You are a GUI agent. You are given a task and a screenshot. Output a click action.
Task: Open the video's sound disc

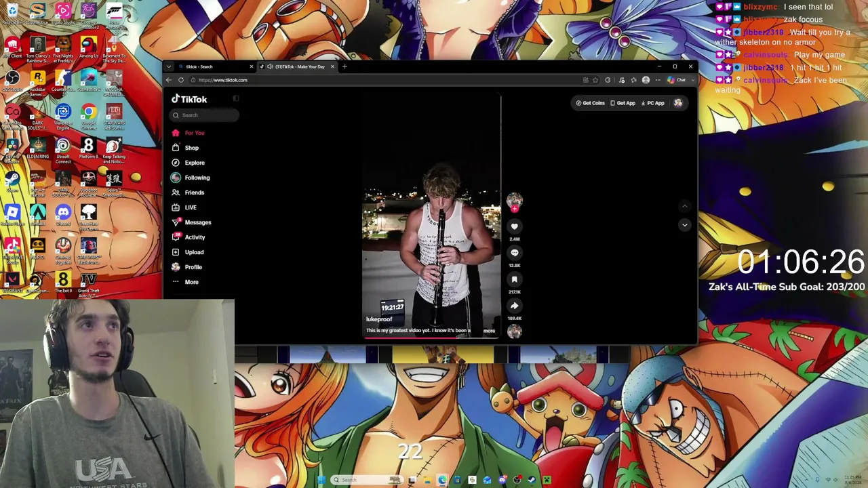pos(514,331)
